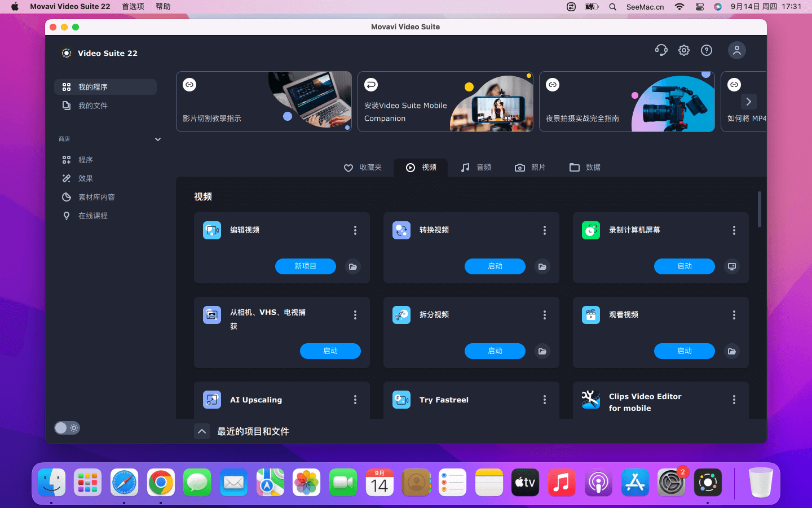Viewport: 812px width, 508px height.
Task: Open the user account profile icon
Action: coord(736,50)
